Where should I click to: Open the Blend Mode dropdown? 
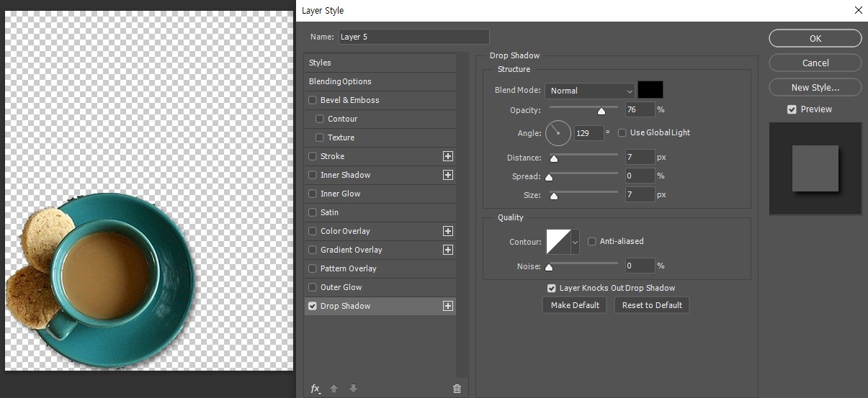click(x=590, y=91)
